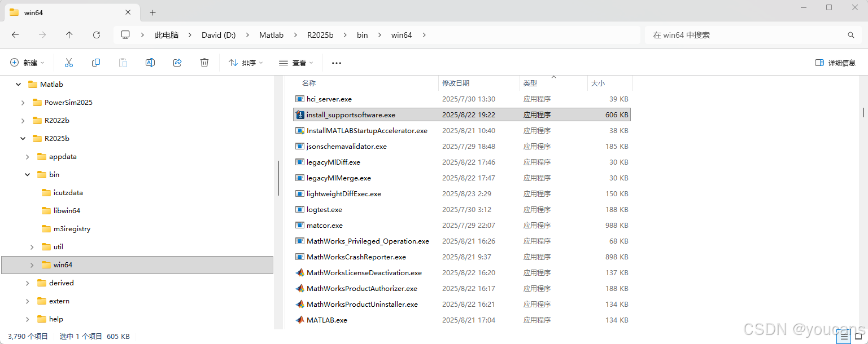
Task: Click the libwin64 folder icon
Action: coord(46,211)
